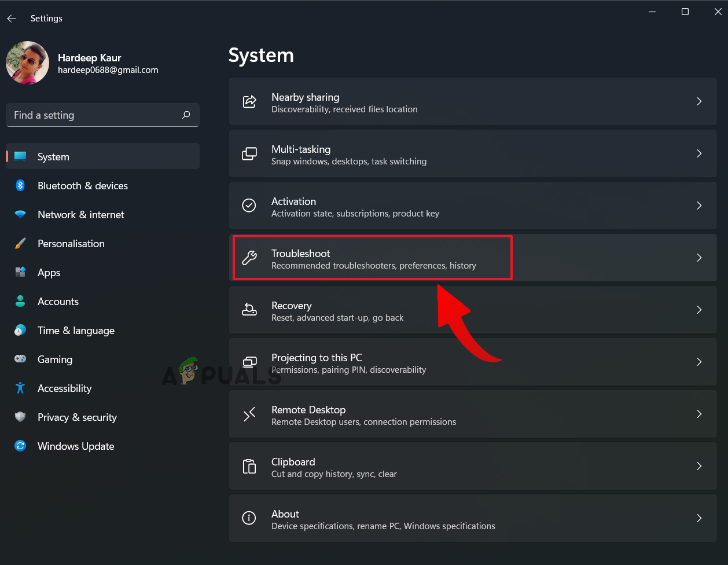Open Recovery using its right chevron

pos(699,310)
